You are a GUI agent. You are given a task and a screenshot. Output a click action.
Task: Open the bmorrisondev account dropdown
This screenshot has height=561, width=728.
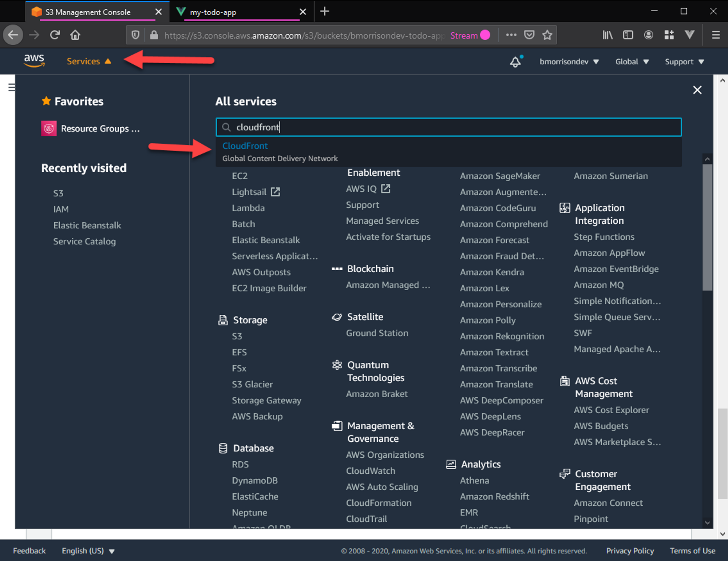tap(569, 61)
